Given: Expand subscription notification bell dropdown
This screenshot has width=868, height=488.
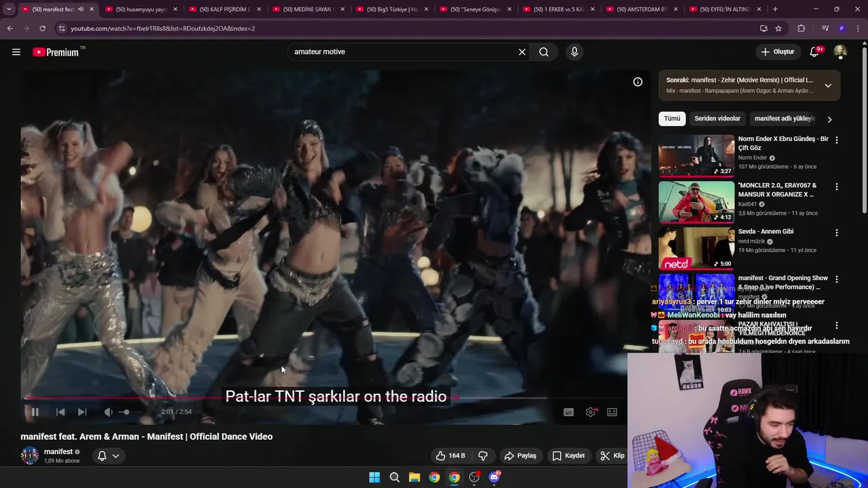Looking at the screenshot, I should pos(108,455).
